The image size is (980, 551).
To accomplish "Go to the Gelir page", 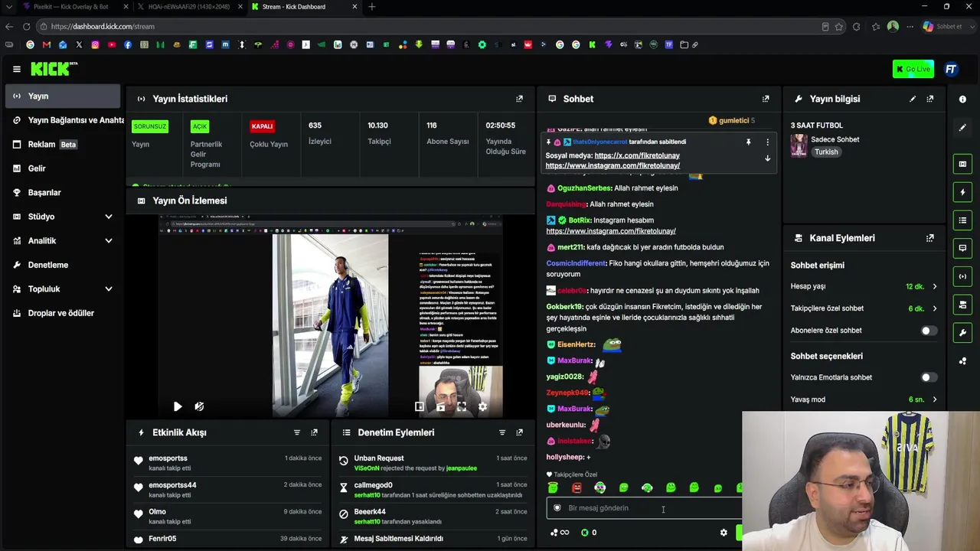I will click(62, 168).
